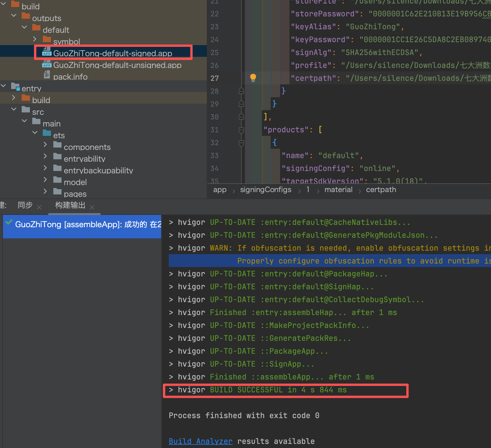Click the storePassword line in editor
Image resolution: width=491 pixels, height=448 pixels.
(391, 14)
